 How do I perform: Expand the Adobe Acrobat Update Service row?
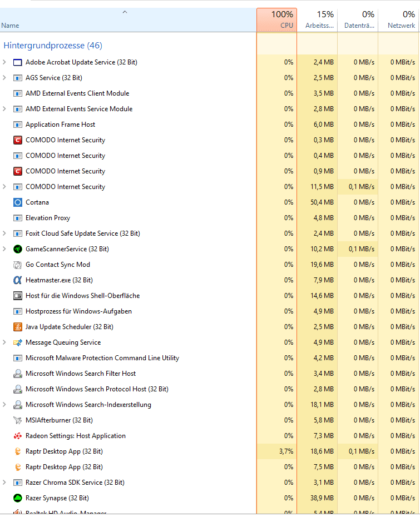(x=4, y=62)
